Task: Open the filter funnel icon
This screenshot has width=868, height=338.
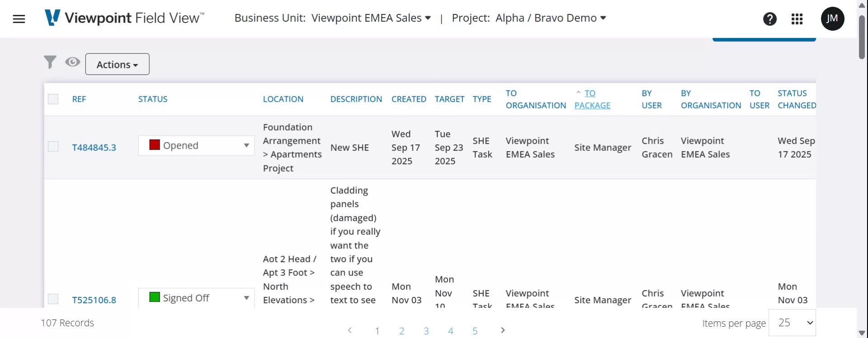Action: point(50,62)
